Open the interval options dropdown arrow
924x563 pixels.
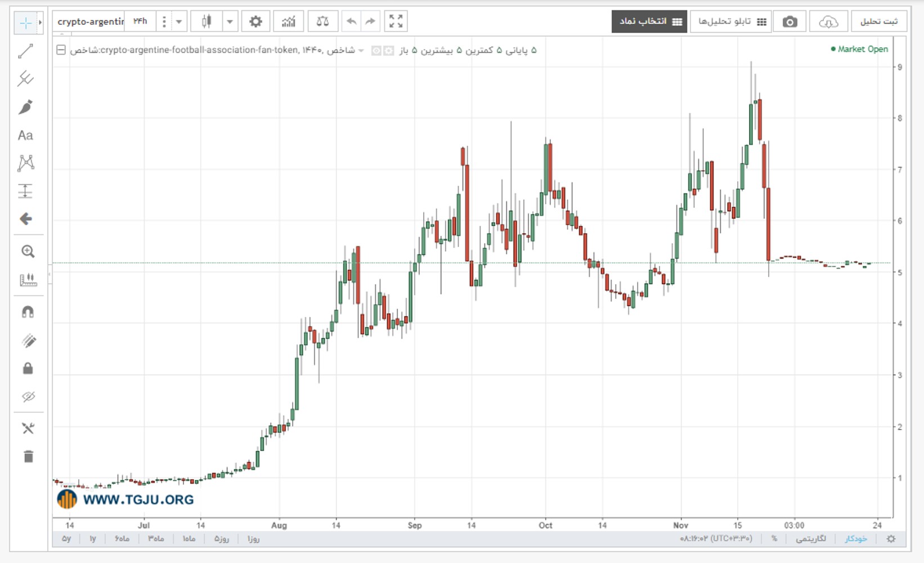pos(179,22)
